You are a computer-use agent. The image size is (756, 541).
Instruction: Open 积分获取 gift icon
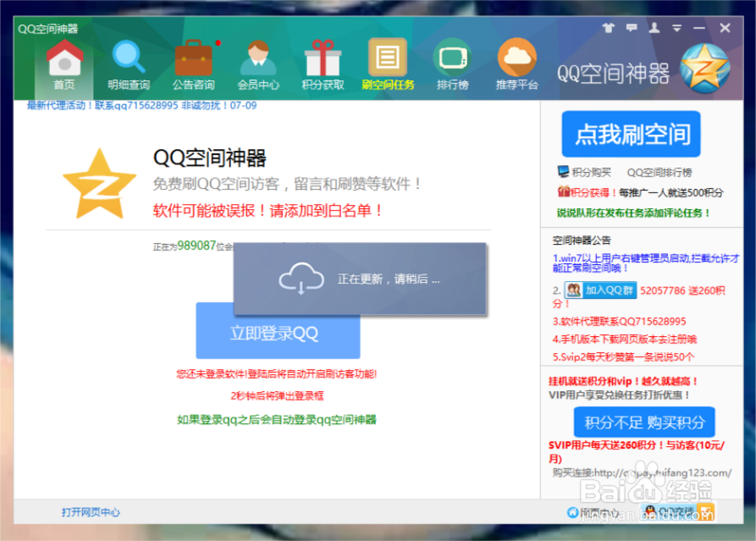tap(323, 65)
